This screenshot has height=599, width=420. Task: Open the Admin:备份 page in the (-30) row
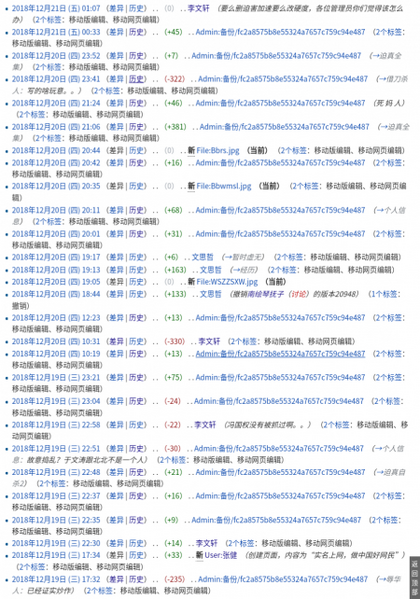[279, 448]
